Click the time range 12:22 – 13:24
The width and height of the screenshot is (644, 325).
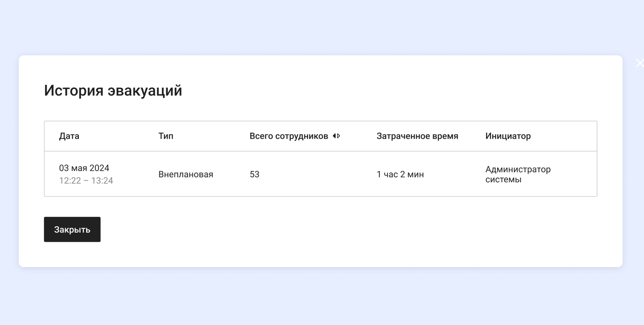[x=86, y=181]
